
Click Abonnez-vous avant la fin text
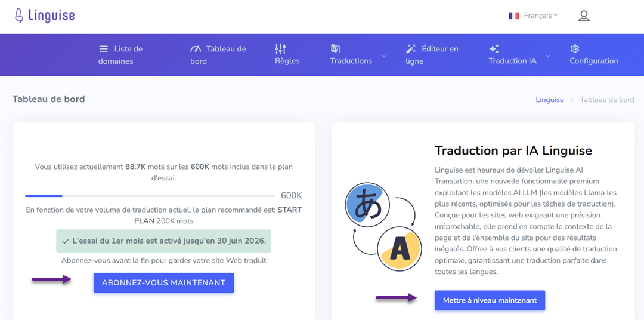coord(164,260)
